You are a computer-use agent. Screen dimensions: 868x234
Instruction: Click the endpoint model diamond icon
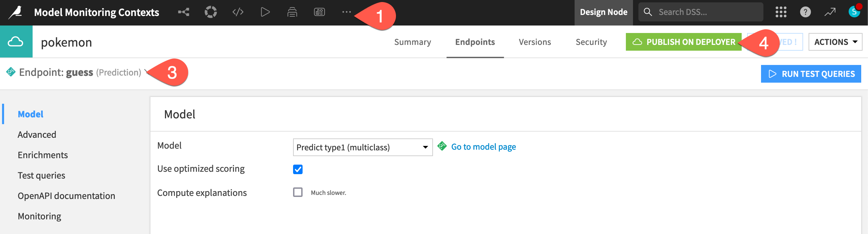pos(11,72)
